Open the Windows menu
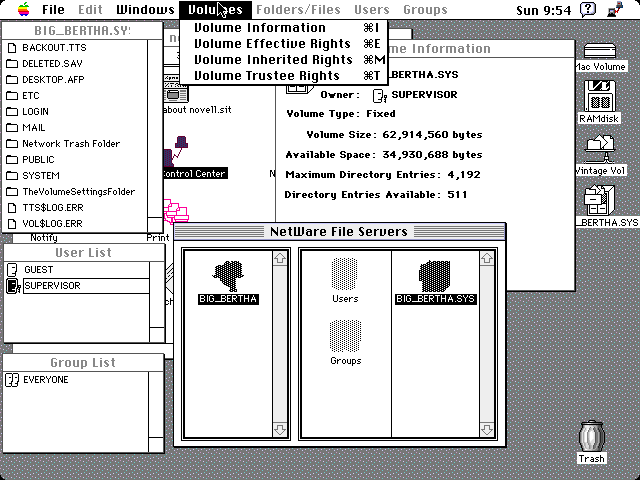640x480 pixels. [x=145, y=10]
